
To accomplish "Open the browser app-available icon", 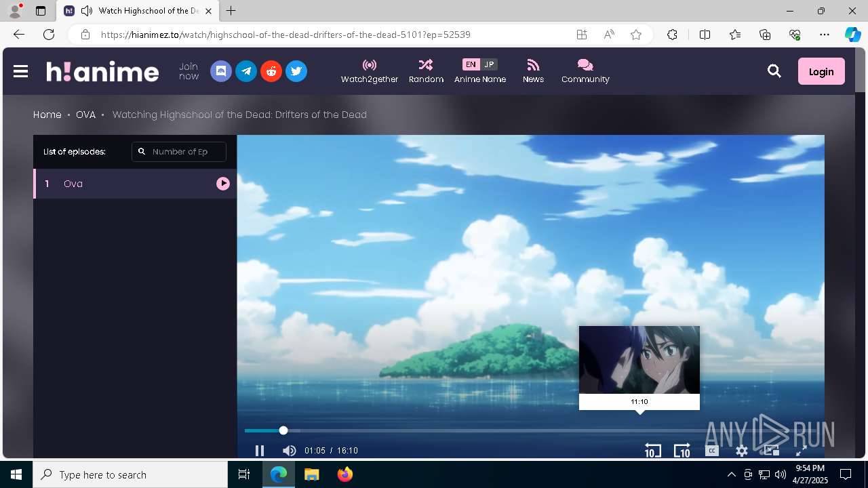I will [582, 35].
